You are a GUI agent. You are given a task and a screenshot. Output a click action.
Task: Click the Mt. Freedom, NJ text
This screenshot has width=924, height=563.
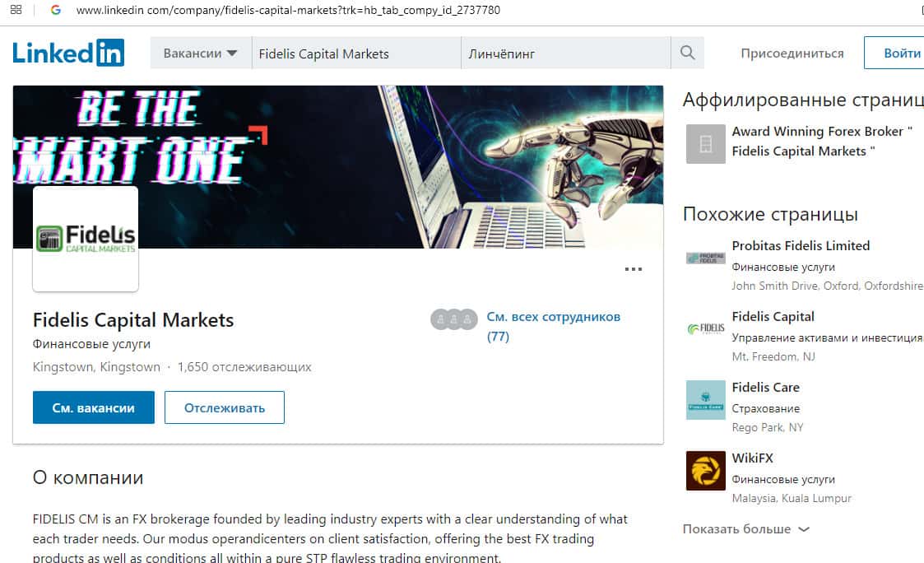pos(773,356)
